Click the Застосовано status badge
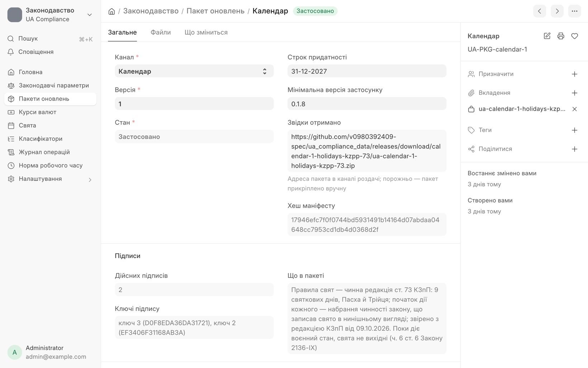Viewport: 588px width, 368px height. 315,11
